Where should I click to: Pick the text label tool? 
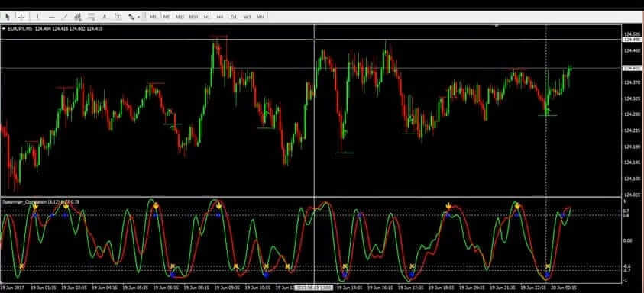118,17
